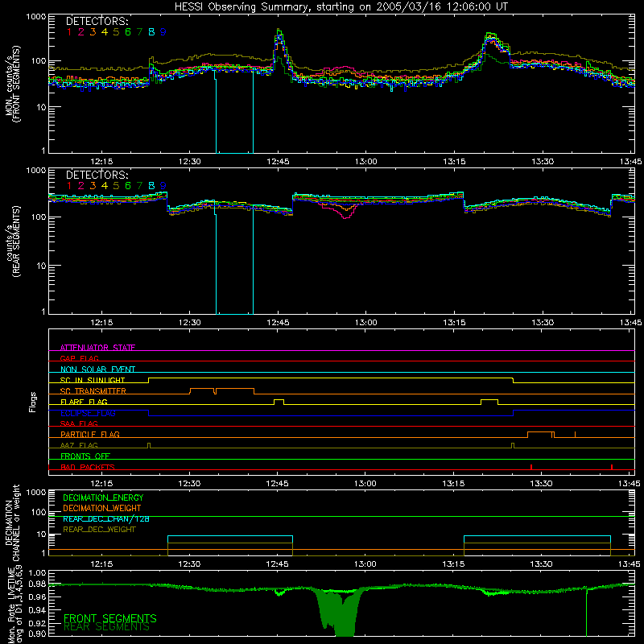Pick detector 9 in rear segments legend
Image resolution: width=644 pixels, height=644 pixels.
click(163, 186)
